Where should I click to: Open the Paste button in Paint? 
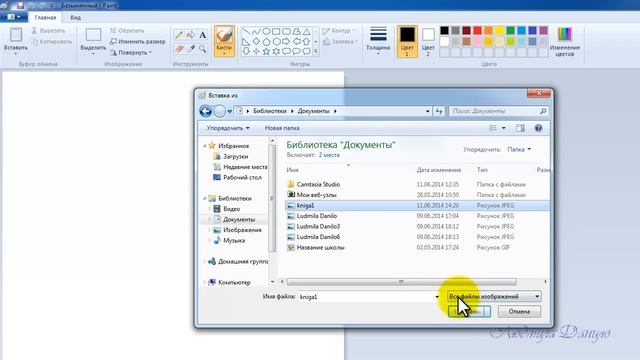pos(16,40)
